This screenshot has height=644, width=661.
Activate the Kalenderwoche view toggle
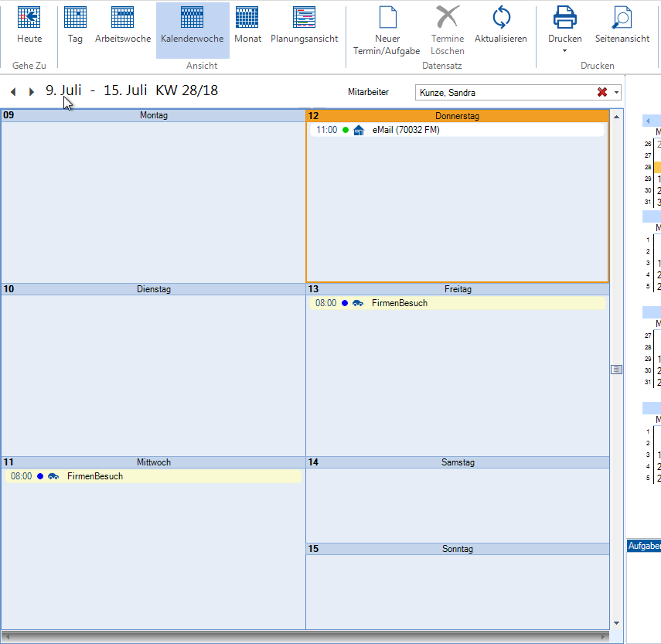(x=193, y=19)
